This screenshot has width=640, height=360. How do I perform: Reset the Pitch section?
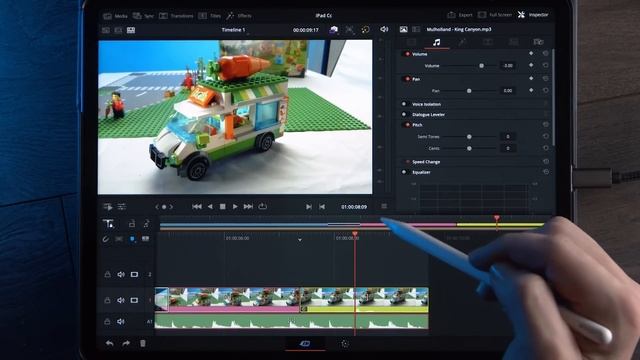pyautogui.click(x=545, y=124)
